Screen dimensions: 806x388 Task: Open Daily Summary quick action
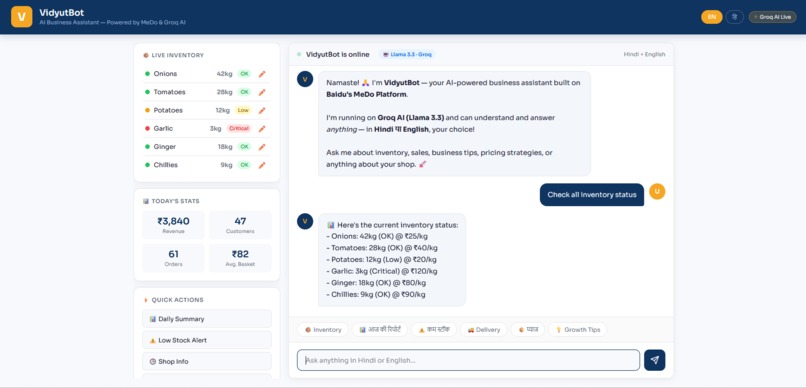pos(207,319)
